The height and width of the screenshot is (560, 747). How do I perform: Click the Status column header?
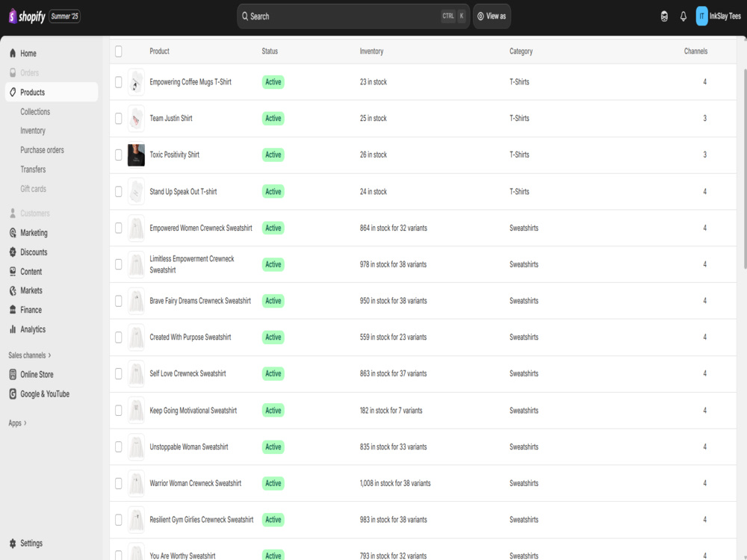[x=270, y=52]
